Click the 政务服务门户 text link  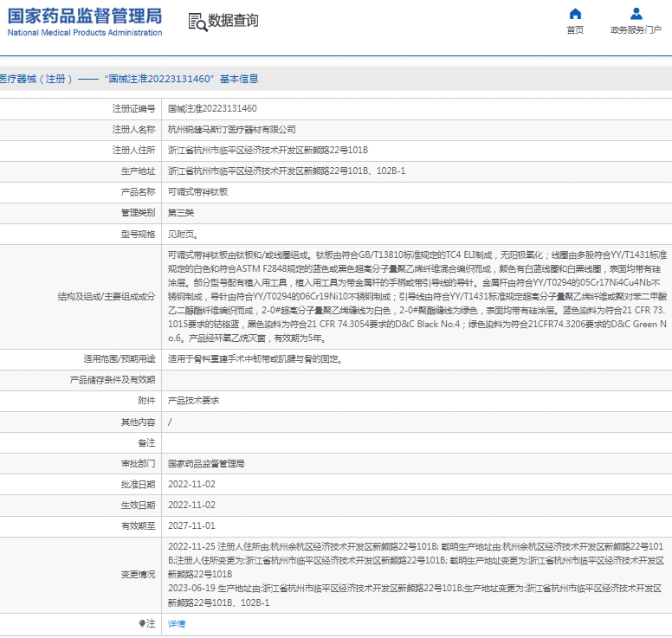pyautogui.click(x=636, y=30)
